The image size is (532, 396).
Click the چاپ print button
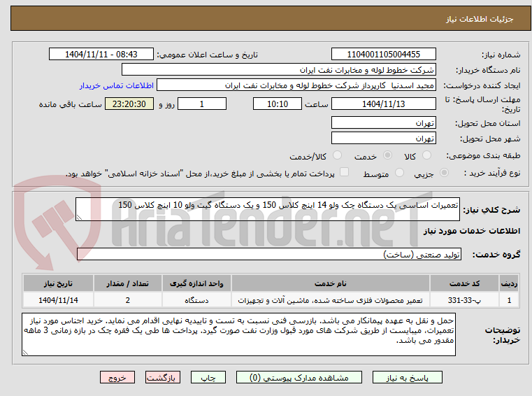[x=208, y=377]
